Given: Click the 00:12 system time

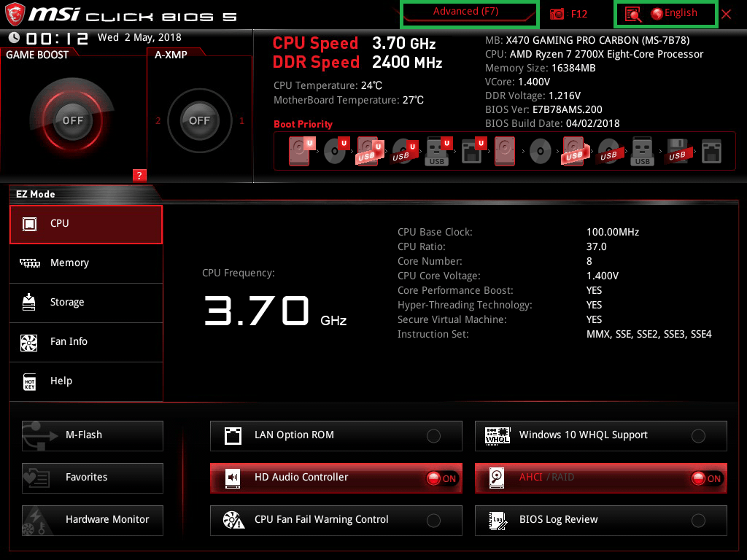Looking at the screenshot, I should coord(57,39).
